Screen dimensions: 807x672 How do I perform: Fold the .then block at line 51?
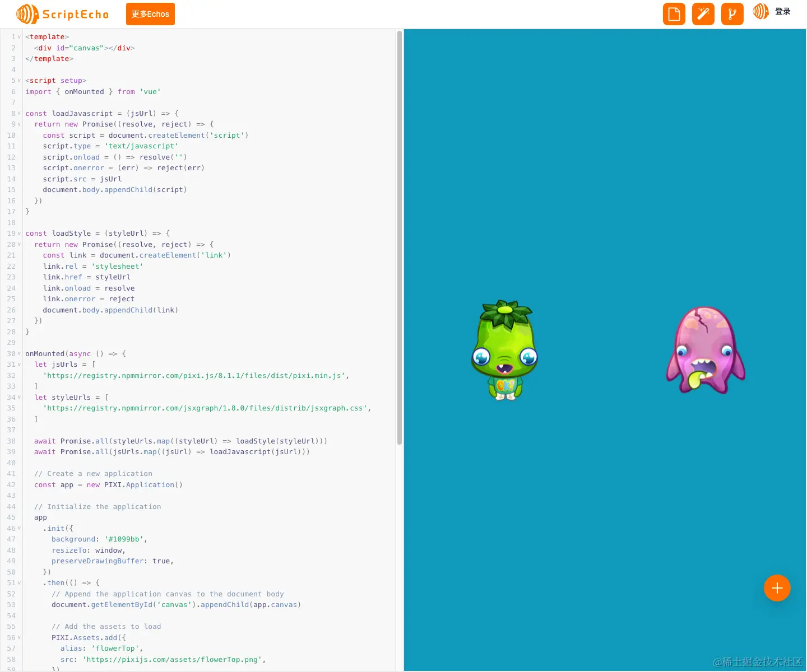[19, 583]
